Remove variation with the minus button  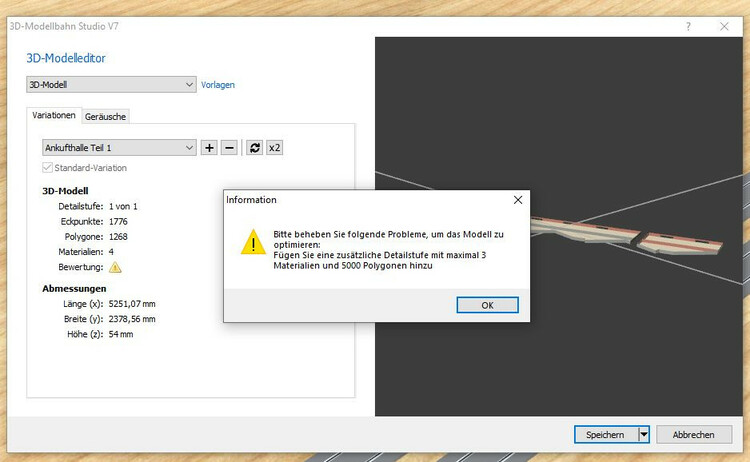point(229,148)
